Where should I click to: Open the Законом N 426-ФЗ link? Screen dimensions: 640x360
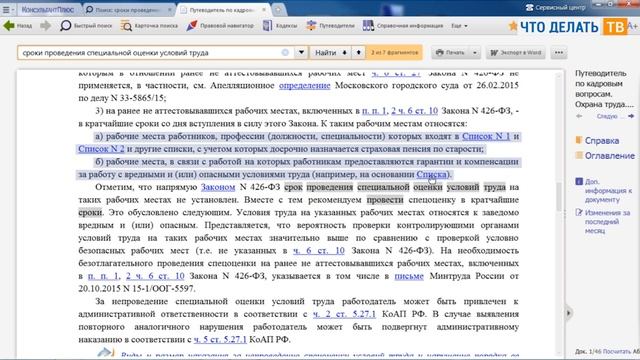(x=218, y=187)
